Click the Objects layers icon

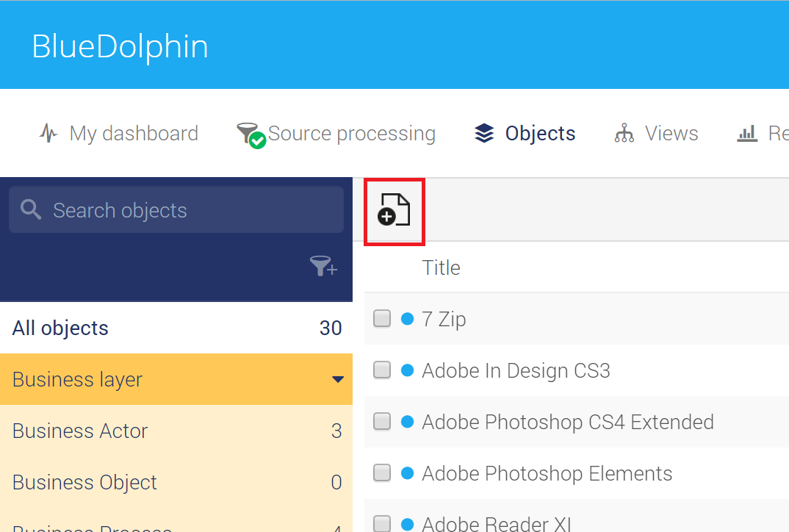tap(484, 134)
